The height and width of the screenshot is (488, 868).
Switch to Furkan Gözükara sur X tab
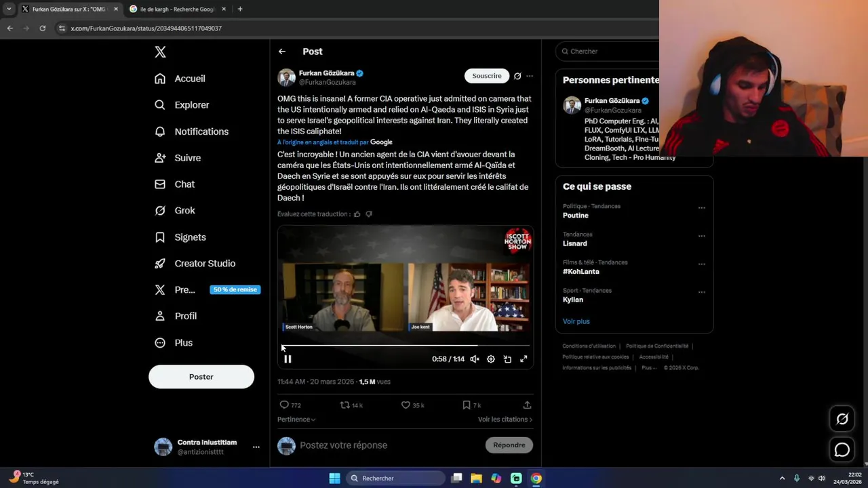(69, 9)
